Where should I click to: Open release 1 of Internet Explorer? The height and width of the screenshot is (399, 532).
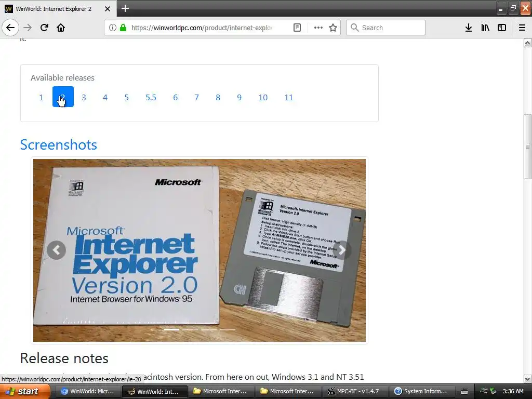tap(42, 97)
